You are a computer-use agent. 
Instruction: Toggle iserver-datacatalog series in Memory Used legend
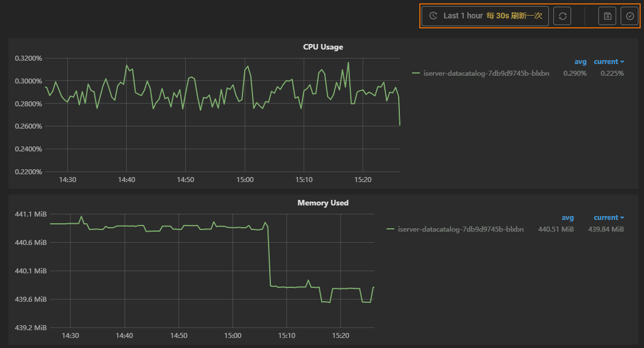point(460,229)
